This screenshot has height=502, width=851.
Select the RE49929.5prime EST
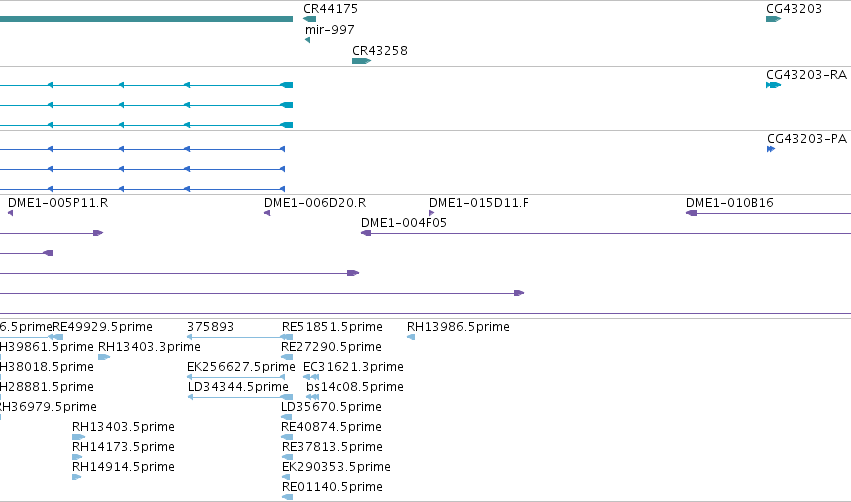[x=55, y=337]
